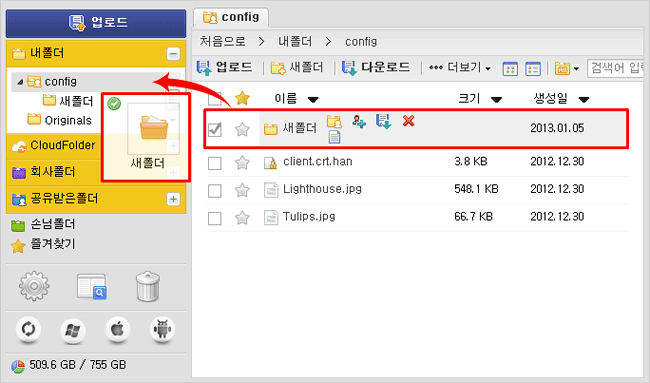Image resolution: width=650 pixels, height=383 pixels.
Task: Open the Windows client download icon
Action: tap(73, 330)
